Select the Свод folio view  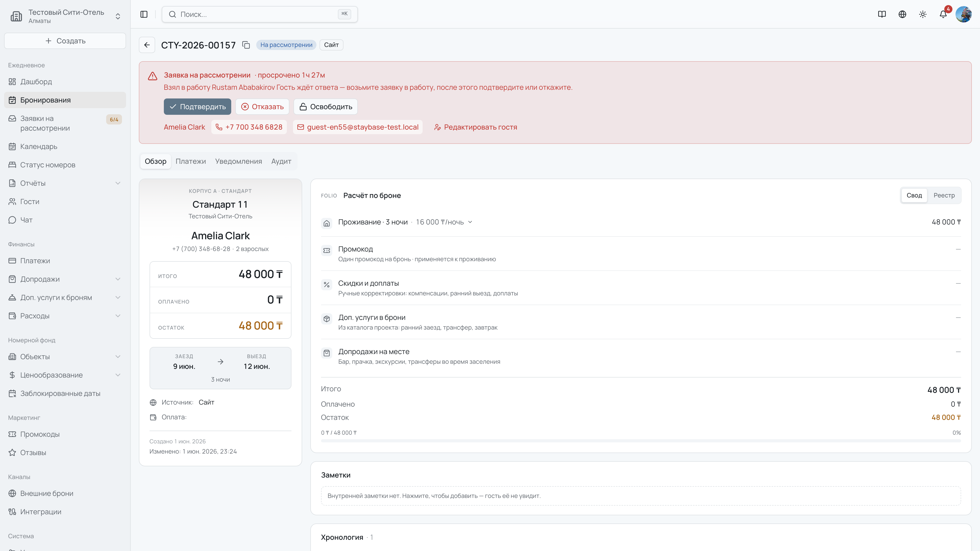click(x=914, y=195)
